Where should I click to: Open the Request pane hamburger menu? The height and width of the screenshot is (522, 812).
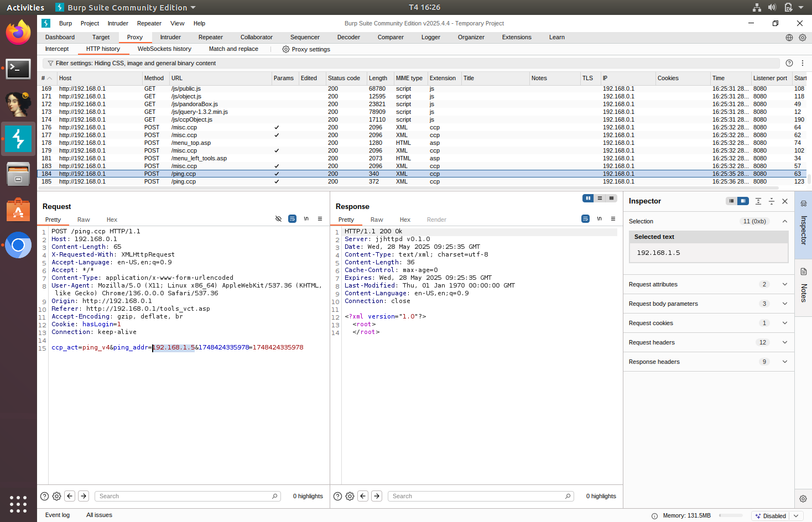tap(320, 219)
